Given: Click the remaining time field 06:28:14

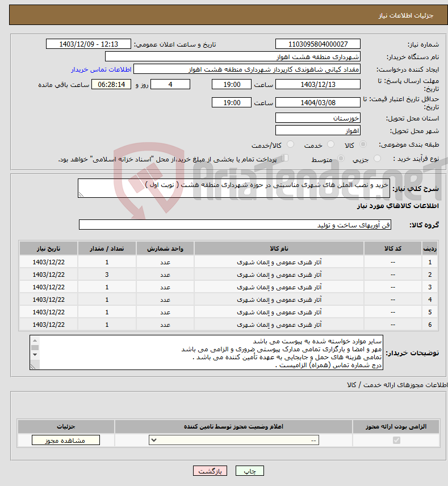Looking at the screenshot, I should (x=111, y=84).
